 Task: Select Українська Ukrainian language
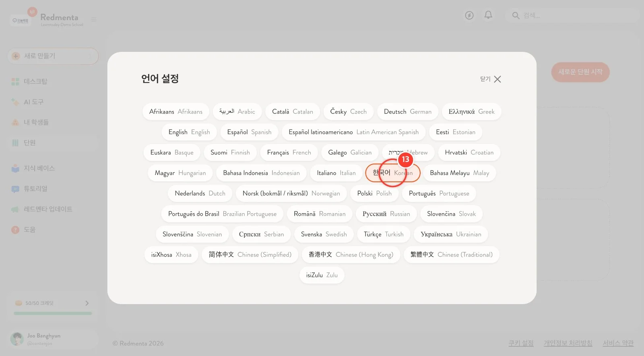pos(451,235)
